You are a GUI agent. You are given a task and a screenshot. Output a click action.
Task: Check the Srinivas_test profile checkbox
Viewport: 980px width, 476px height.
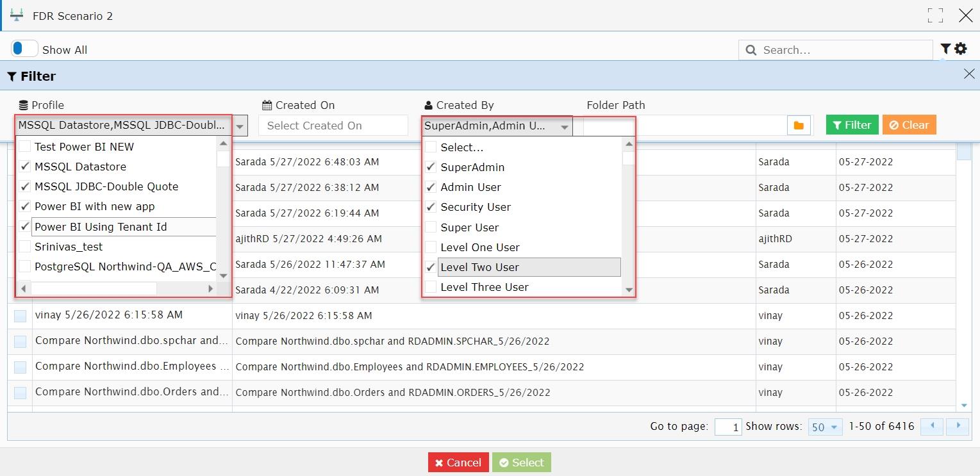coord(24,247)
